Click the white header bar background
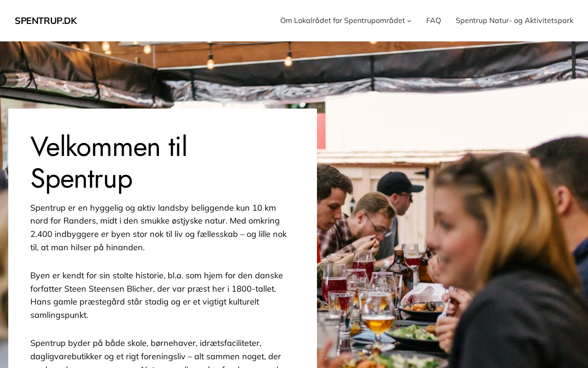The image size is (588, 368). 179,21
